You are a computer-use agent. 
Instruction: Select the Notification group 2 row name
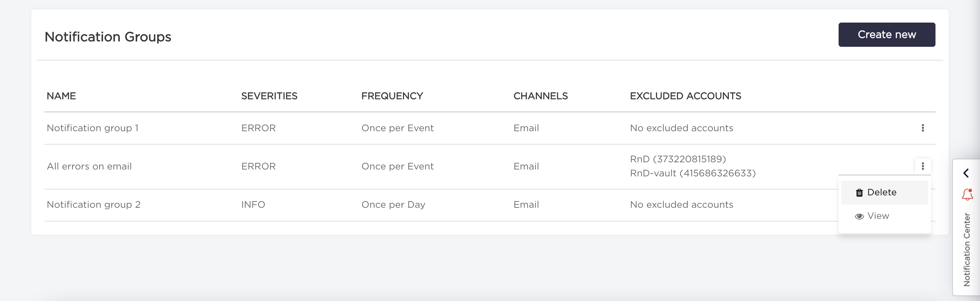click(x=94, y=204)
